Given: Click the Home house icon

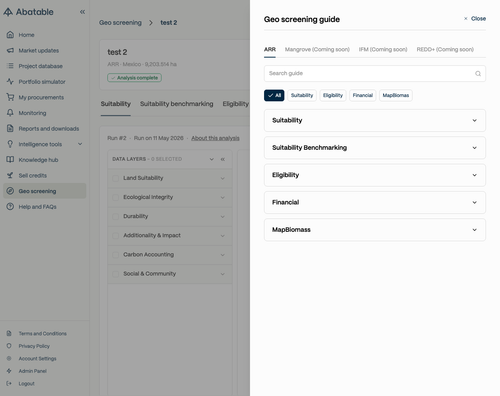Looking at the screenshot, I should pos(10,35).
